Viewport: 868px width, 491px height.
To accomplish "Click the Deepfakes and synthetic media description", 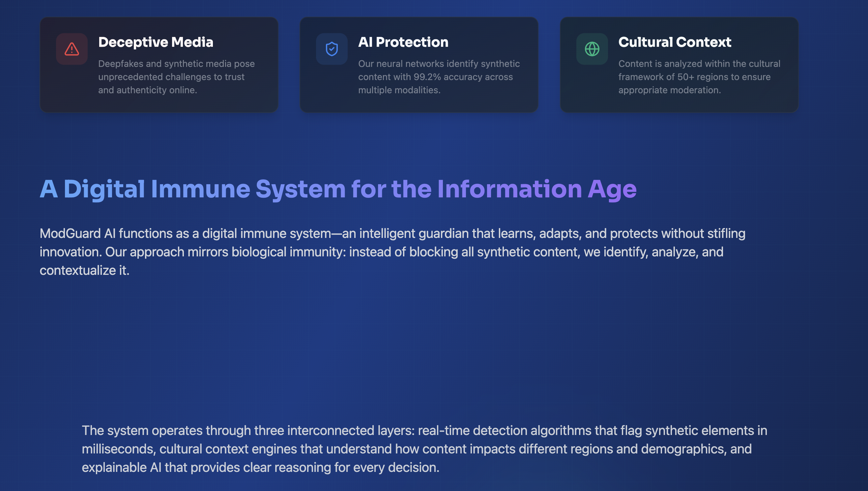I will (176, 77).
